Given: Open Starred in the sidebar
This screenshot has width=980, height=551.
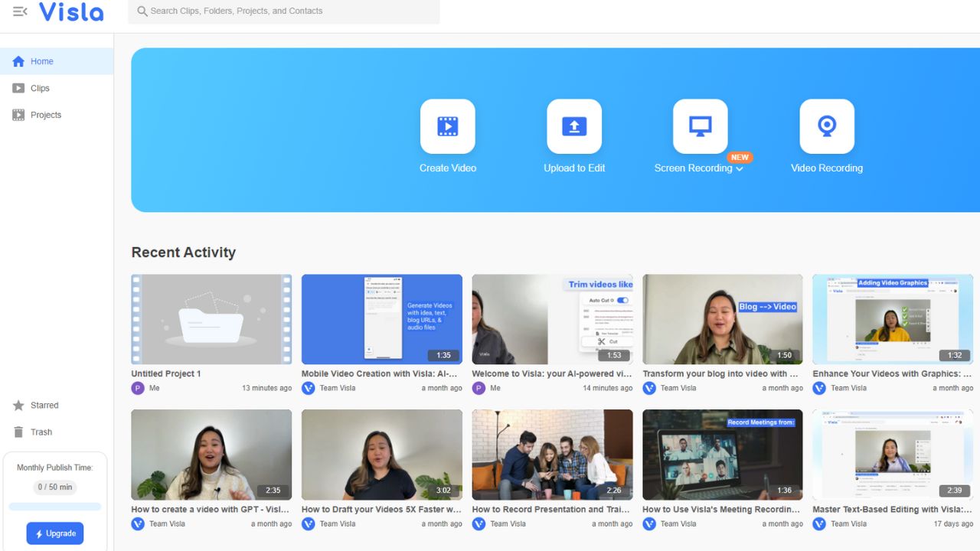Looking at the screenshot, I should coord(57,406).
